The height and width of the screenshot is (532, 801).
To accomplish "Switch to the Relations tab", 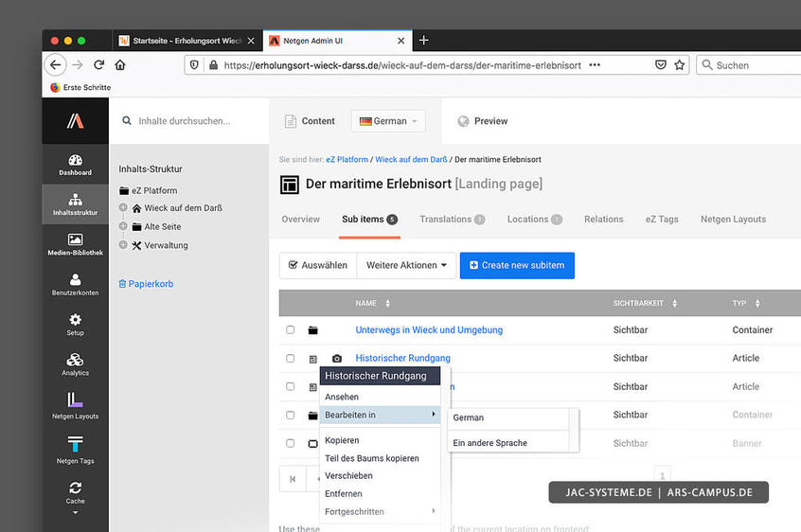I will [604, 219].
